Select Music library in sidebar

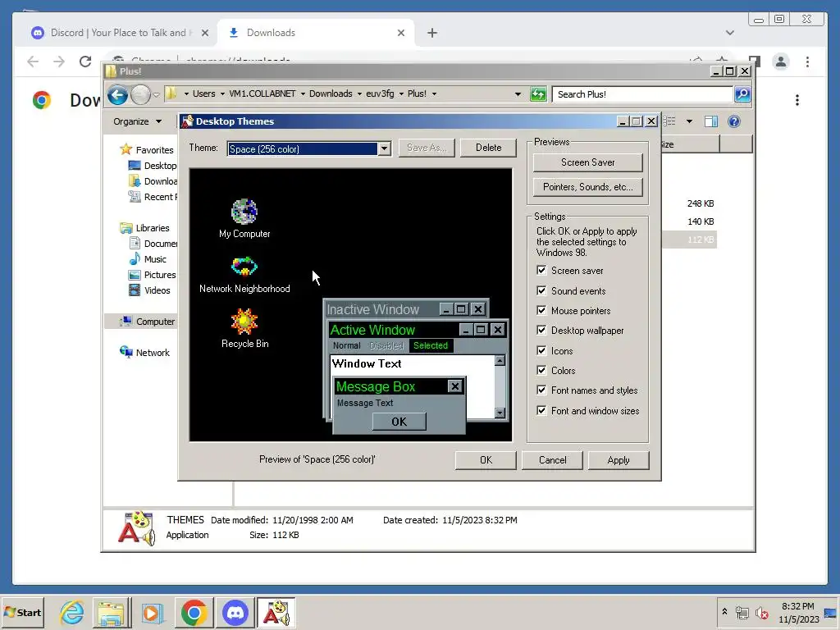tap(155, 259)
